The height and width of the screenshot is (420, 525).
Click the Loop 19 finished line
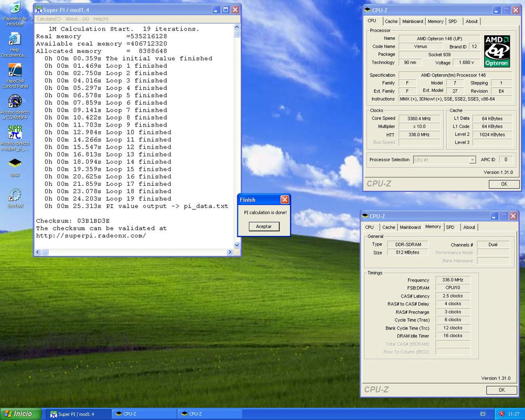click(108, 198)
